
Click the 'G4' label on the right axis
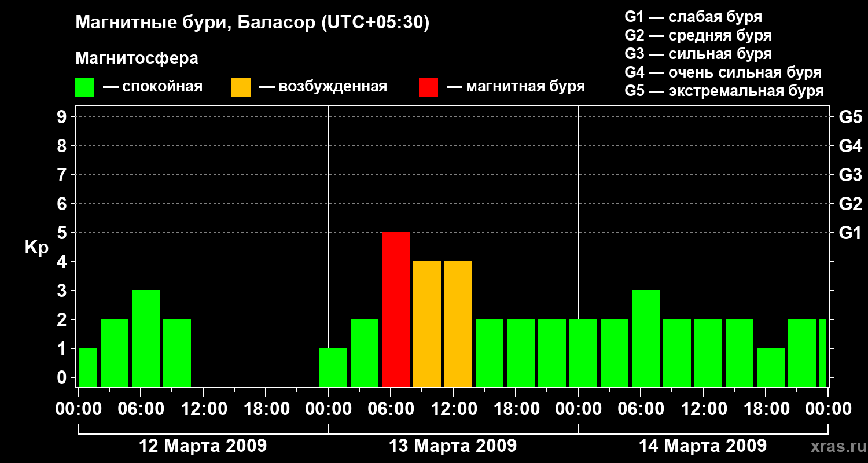[x=850, y=146]
